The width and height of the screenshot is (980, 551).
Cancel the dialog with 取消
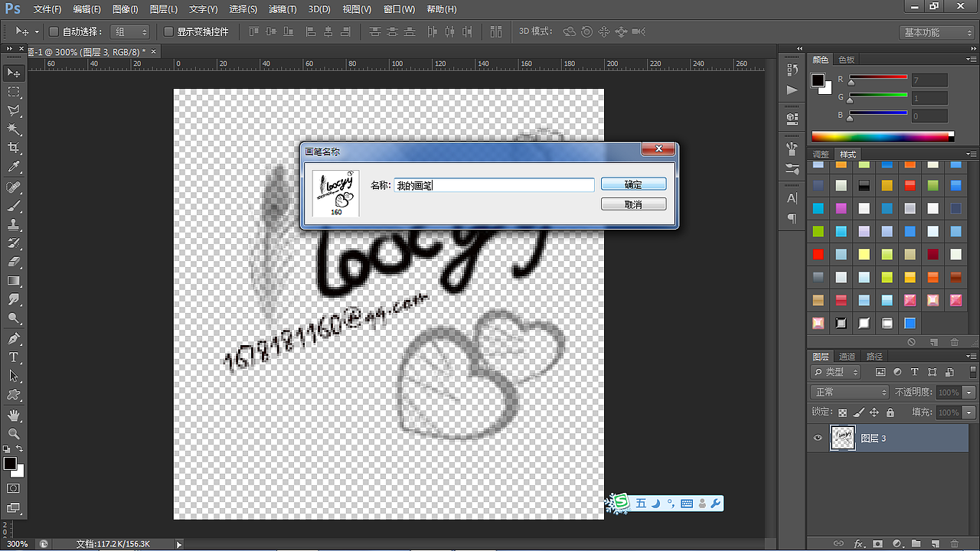point(634,204)
